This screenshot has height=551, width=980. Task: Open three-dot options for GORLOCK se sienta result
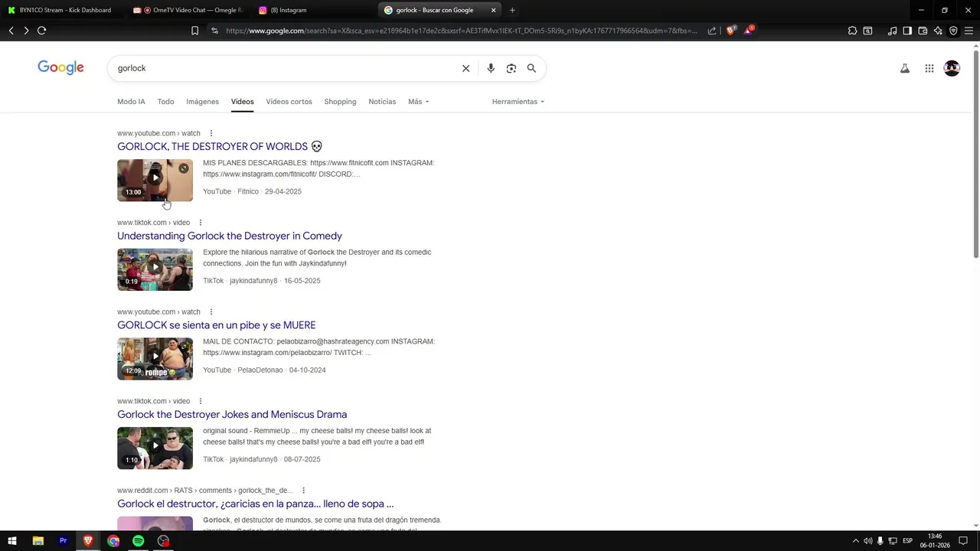point(211,312)
